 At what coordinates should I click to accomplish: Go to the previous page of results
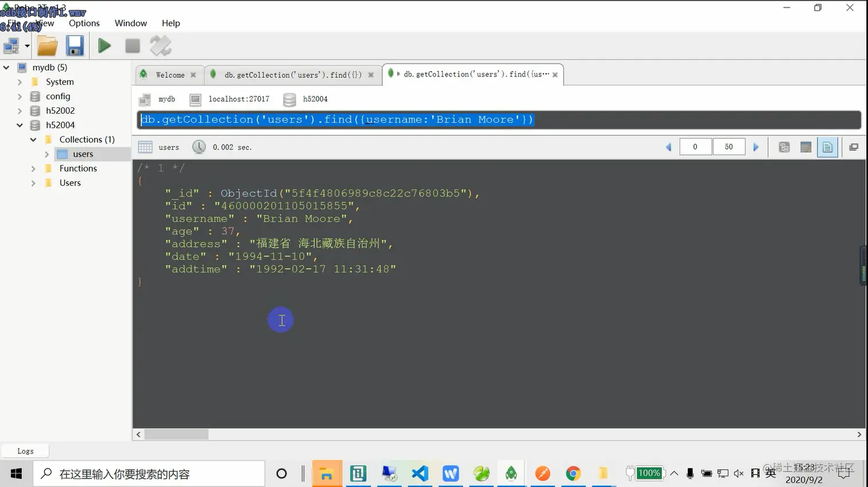tap(668, 147)
